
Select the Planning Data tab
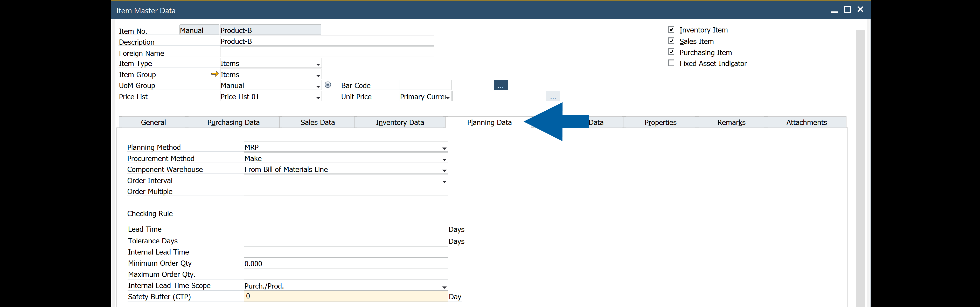pyautogui.click(x=489, y=122)
